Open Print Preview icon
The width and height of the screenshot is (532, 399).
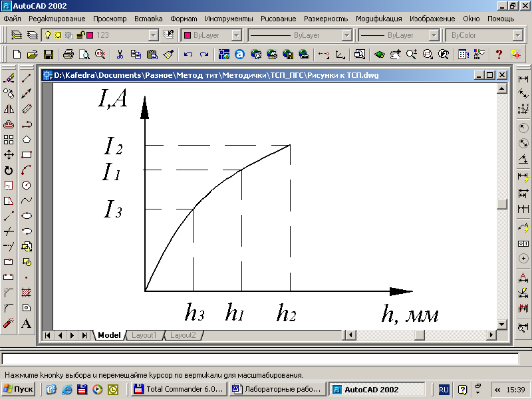pos(84,55)
